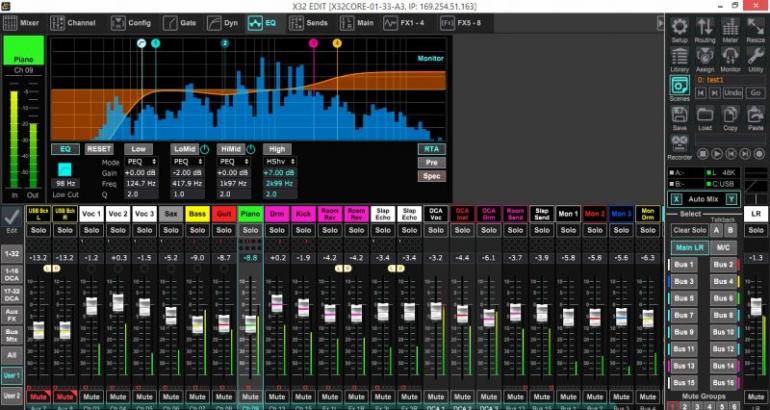
Task: Click the big Edit checkmark icon
Action: [x=11, y=217]
